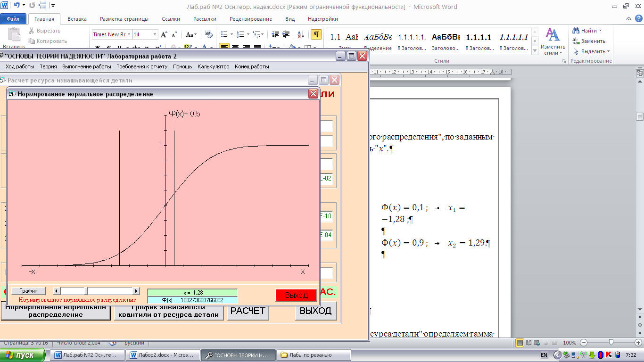Image resolution: width=644 pixels, height=362 pixels.
Task: Click the slider's left arrow
Action: tap(56, 291)
